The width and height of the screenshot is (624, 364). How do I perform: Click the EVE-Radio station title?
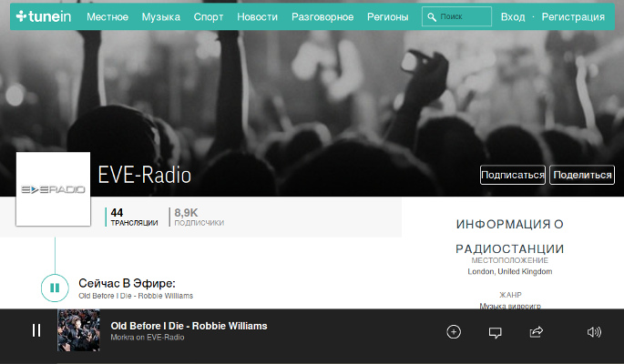pyautogui.click(x=145, y=175)
